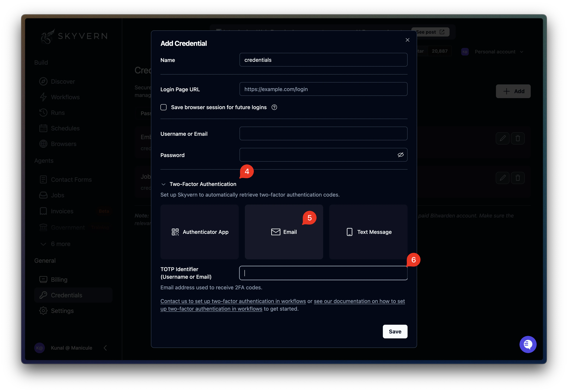The width and height of the screenshot is (568, 392).
Task: Click the Credentials key icon in sidebar
Action: pos(43,295)
